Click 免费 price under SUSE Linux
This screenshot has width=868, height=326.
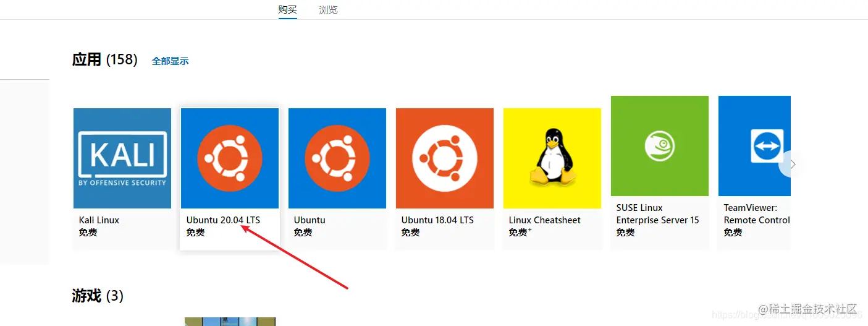coord(626,233)
